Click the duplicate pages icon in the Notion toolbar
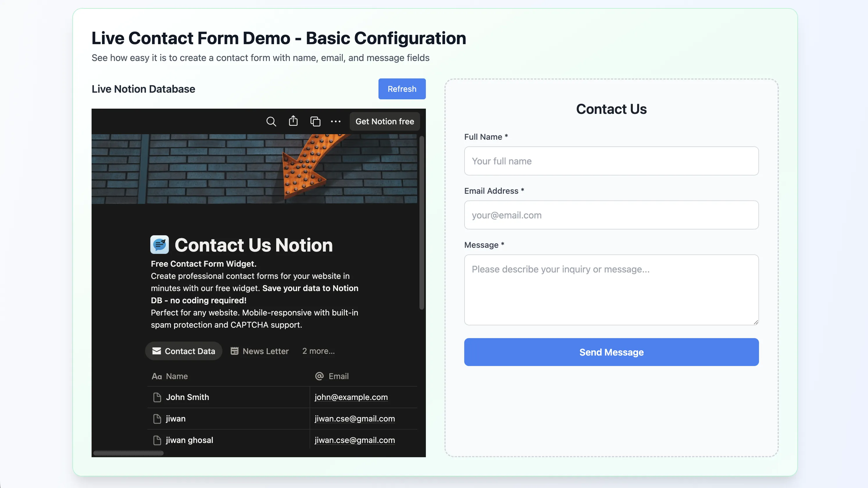This screenshot has height=488, width=868. pos(315,121)
